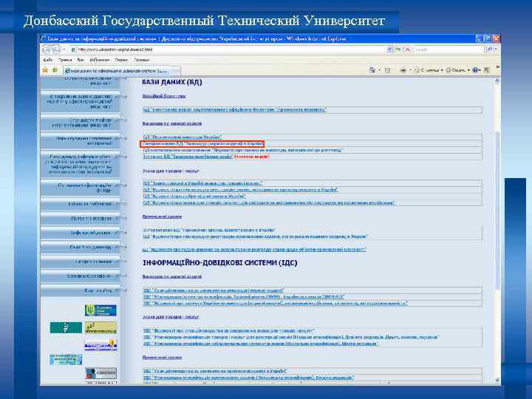Open Карта сайту in the left sidebar
The width and height of the screenshot is (532, 399).
point(98,291)
